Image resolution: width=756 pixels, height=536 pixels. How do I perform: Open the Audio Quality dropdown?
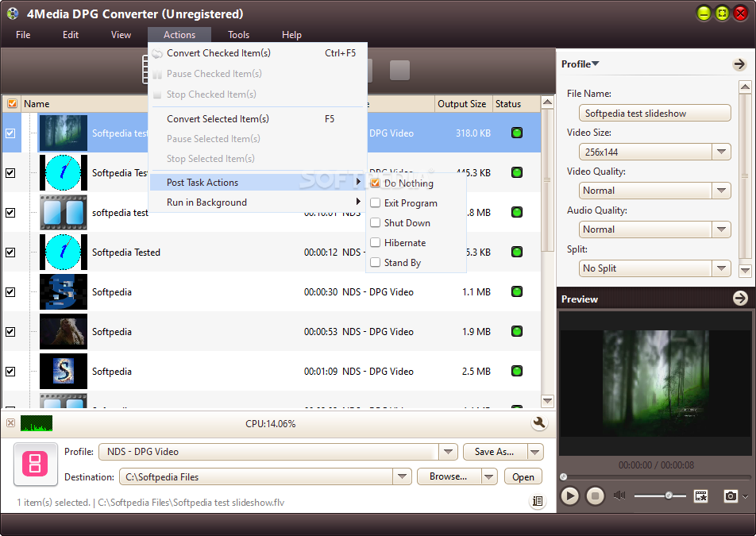(721, 229)
